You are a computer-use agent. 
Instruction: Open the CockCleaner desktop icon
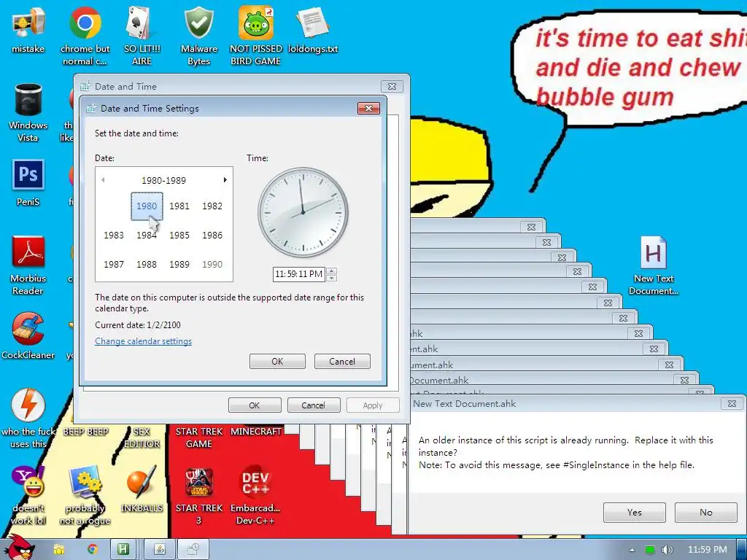[28, 336]
